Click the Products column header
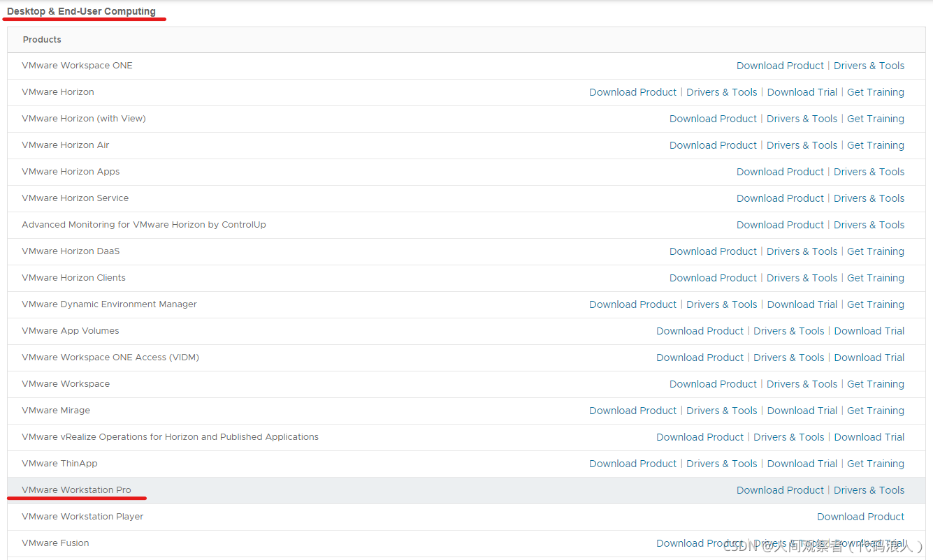Screen dimensions: 933x560 42,40
